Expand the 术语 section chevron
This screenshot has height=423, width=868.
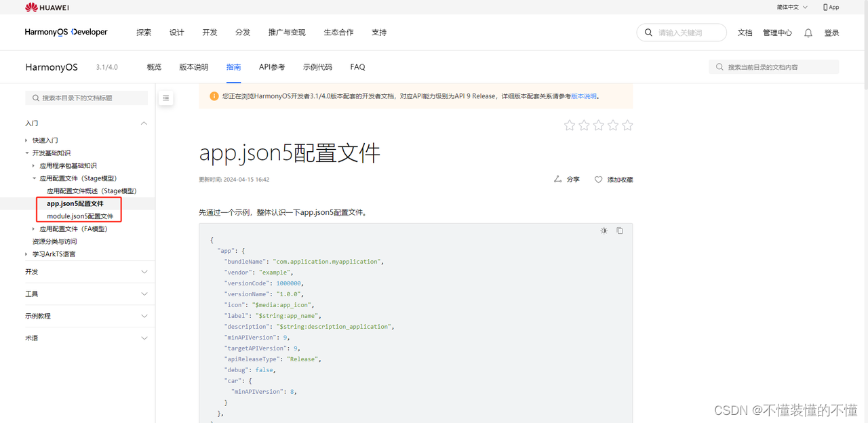pos(144,338)
